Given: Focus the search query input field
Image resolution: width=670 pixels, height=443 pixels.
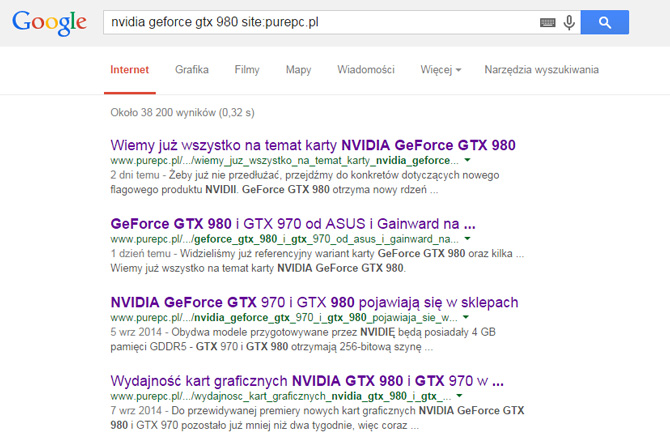Looking at the screenshot, I should 320,22.
